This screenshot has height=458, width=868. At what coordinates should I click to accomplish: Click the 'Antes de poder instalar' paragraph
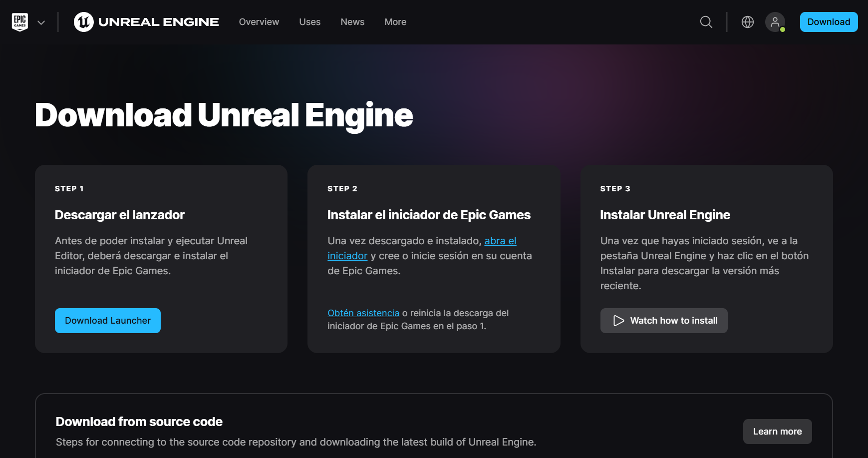click(x=151, y=256)
